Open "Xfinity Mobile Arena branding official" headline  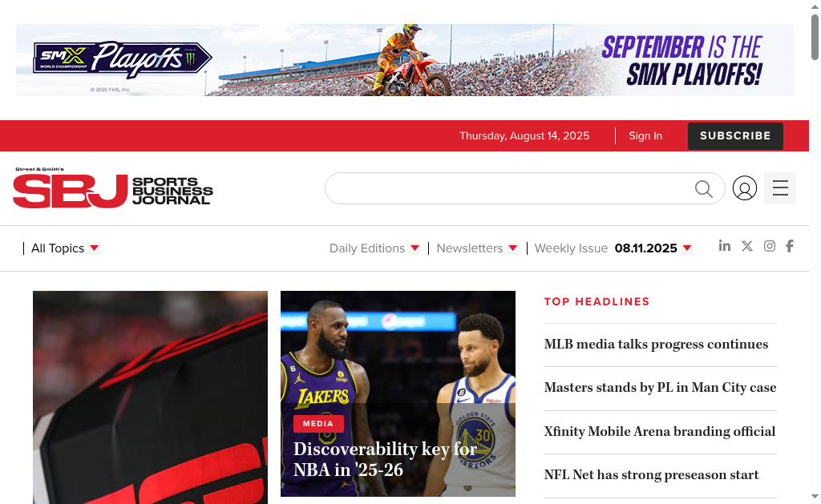click(660, 431)
